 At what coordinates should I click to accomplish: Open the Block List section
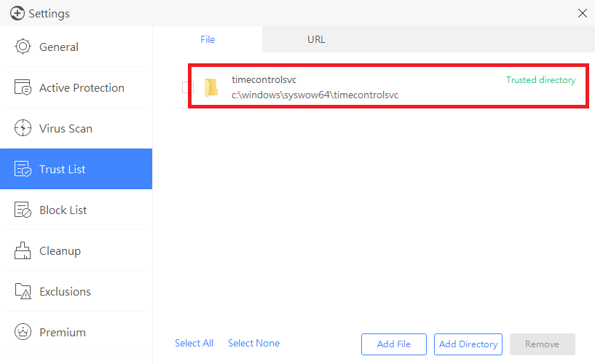point(76,210)
